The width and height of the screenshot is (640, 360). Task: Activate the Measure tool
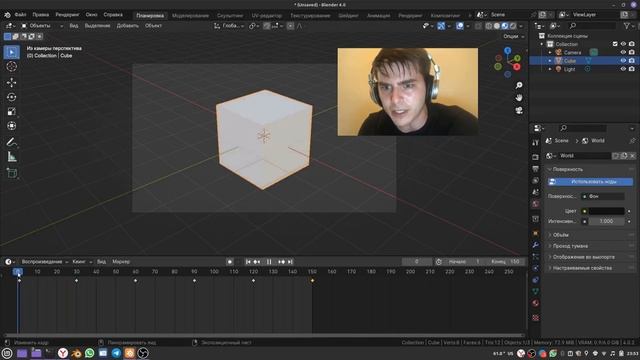[x=11, y=157]
